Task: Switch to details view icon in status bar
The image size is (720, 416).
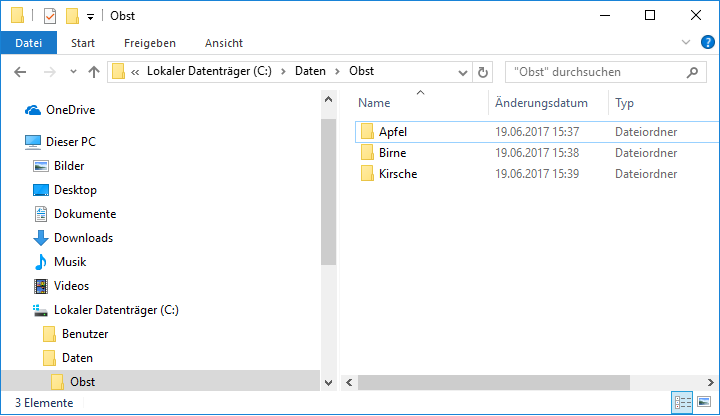Action: point(682,403)
